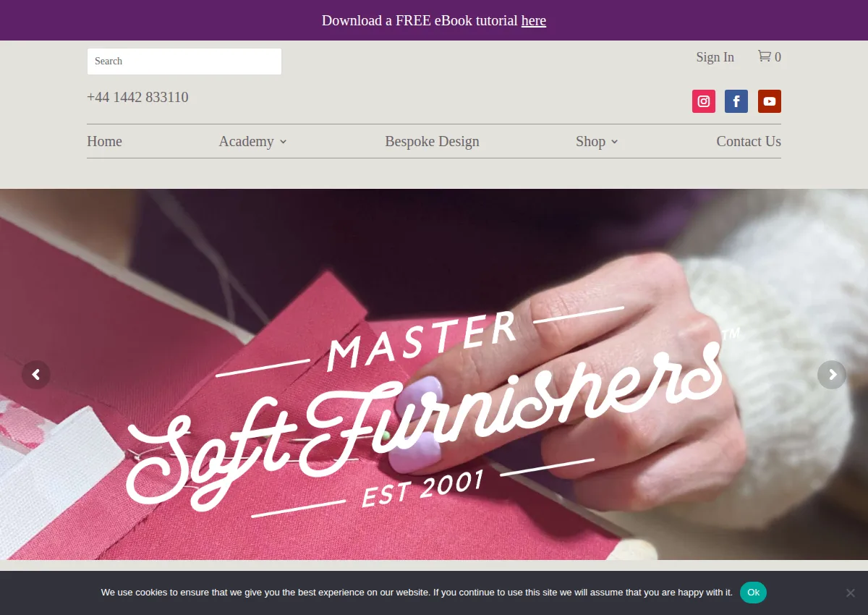Expand the Shop menu chevron

click(x=615, y=142)
